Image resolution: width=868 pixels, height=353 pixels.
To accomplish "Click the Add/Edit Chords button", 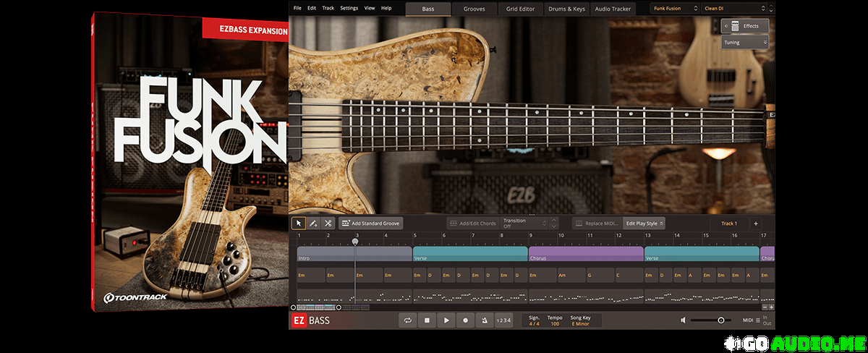I will [472, 224].
